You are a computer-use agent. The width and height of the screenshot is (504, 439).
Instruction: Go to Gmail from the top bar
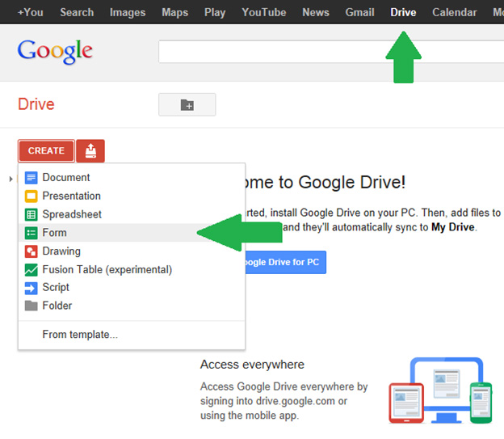(359, 12)
